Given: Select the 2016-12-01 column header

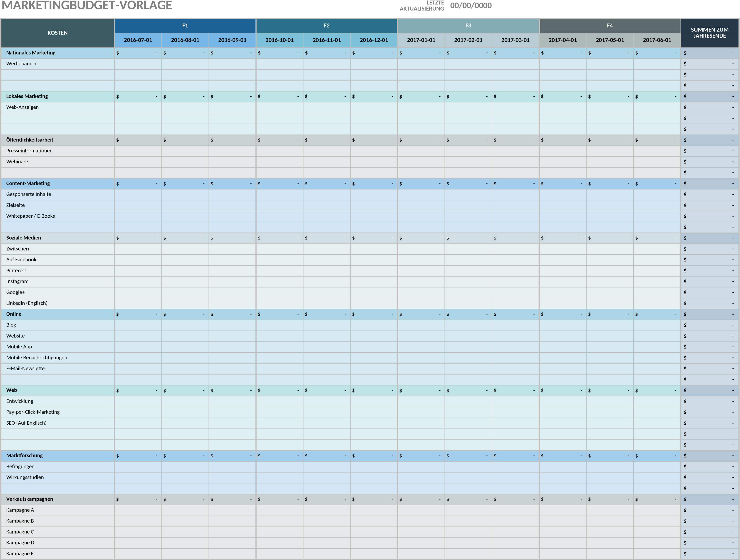Looking at the screenshot, I should (x=374, y=40).
